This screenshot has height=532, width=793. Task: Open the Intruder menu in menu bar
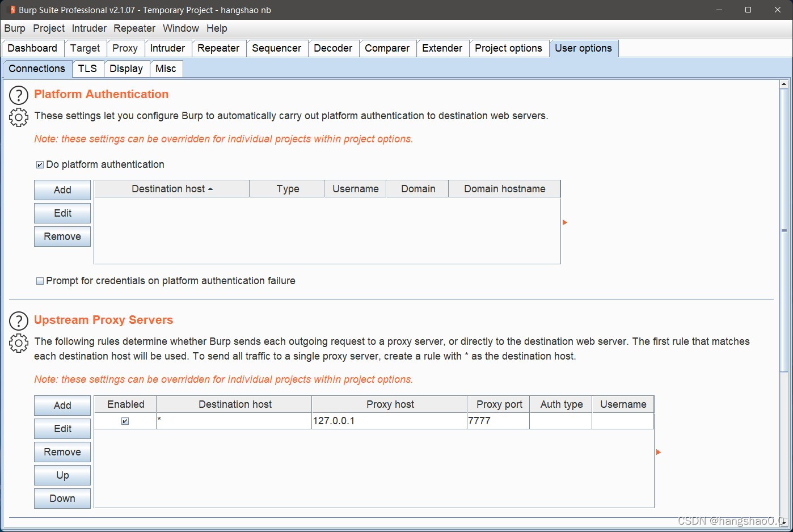tap(89, 28)
